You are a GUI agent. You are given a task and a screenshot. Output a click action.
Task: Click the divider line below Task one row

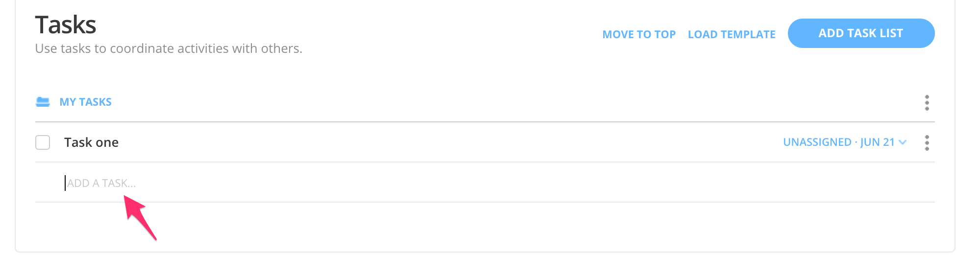point(485,162)
